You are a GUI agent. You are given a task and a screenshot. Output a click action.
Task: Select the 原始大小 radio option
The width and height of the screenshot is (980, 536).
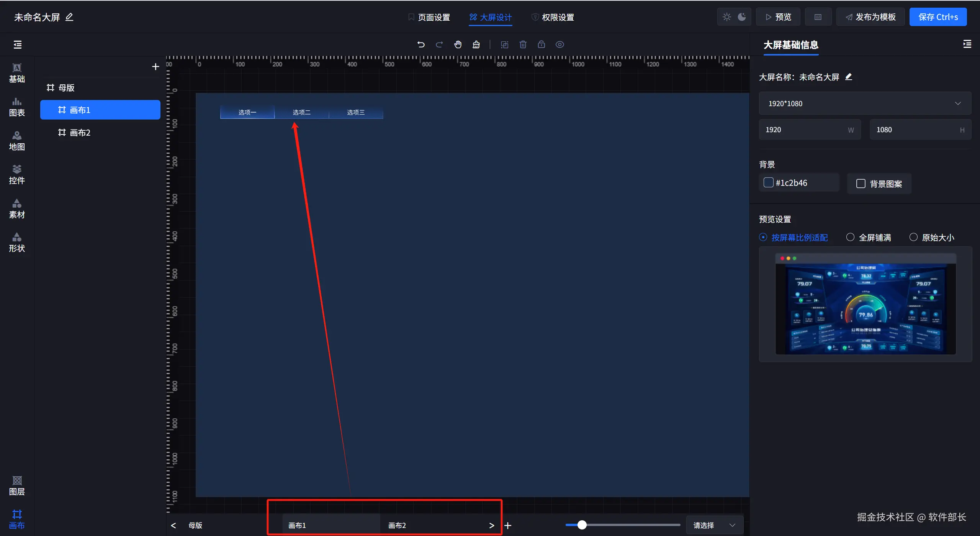pos(913,237)
